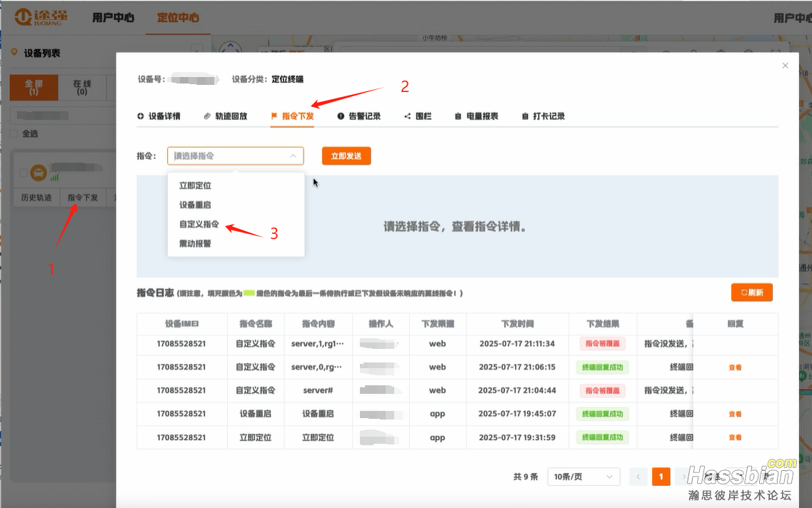Click the 2025-07-17 19:45:07 time cell
Viewport: 812px width, 508px height.
point(517,414)
